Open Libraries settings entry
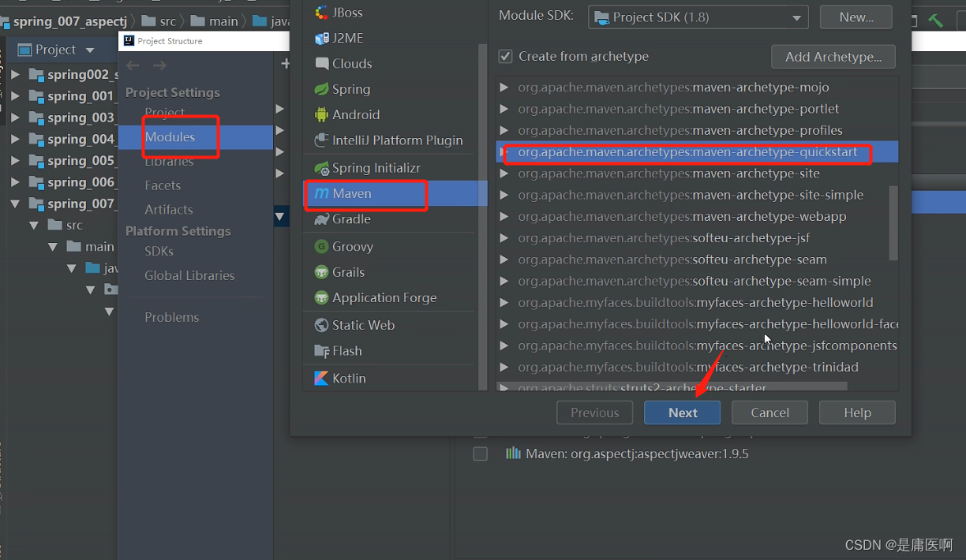This screenshot has height=560, width=966. [x=169, y=161]
